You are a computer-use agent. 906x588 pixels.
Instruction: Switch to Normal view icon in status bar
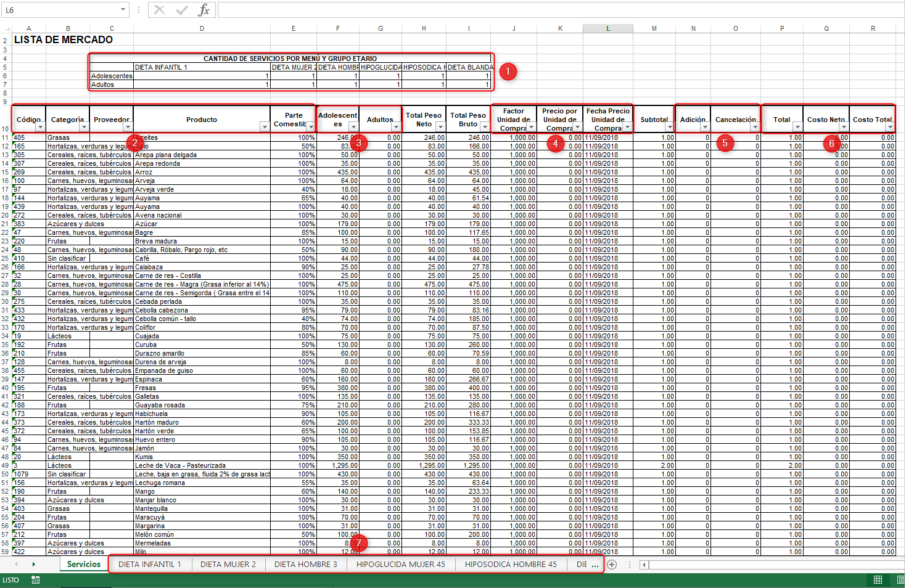878,580
